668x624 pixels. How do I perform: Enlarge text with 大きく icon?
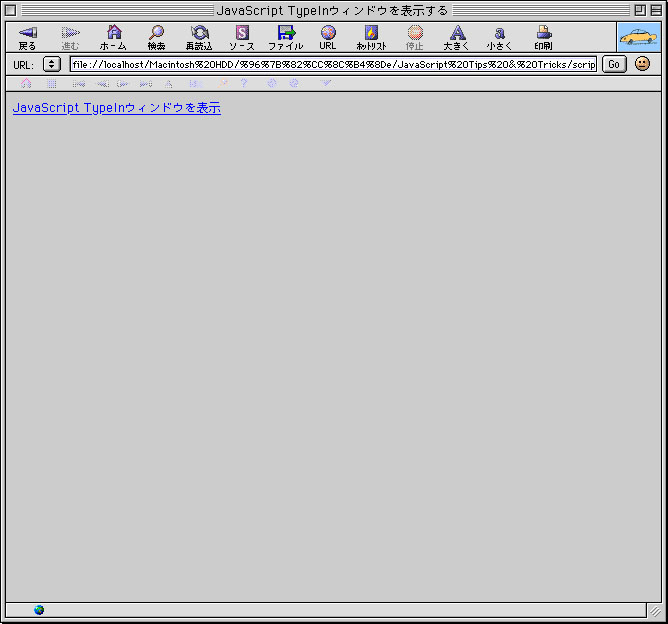(x=457, y=37)
